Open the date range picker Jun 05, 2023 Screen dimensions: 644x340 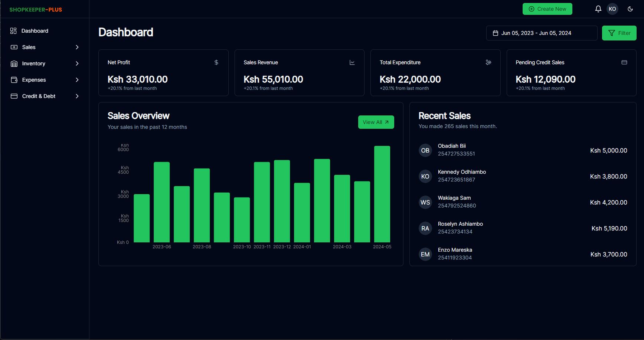point(542,33)
